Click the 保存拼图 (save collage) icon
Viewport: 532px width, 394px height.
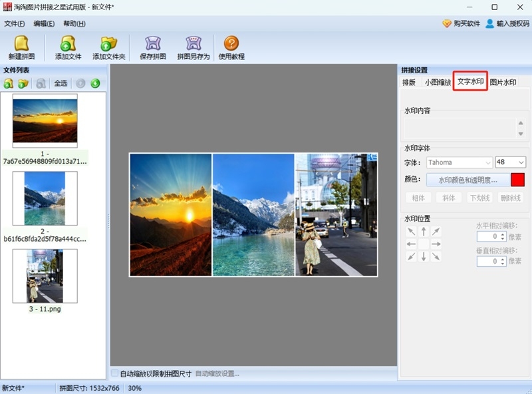tap(153, 47)
